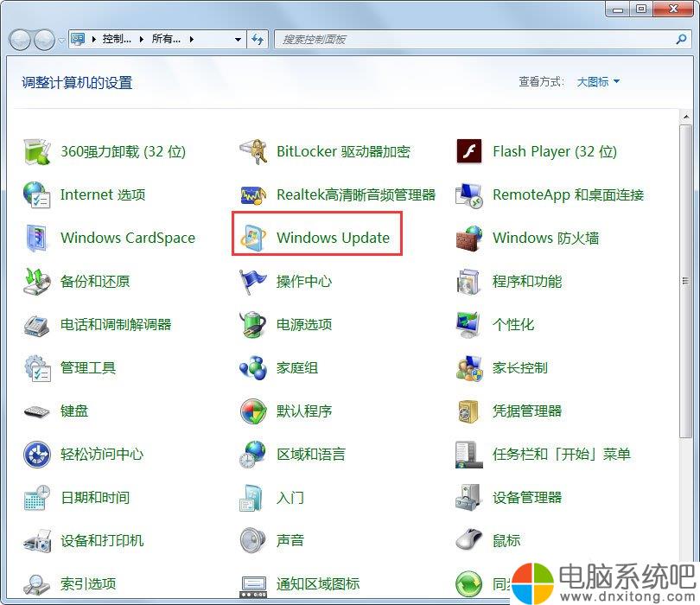Open the Flash Player icon
The image size is (700, 605).
469,152
